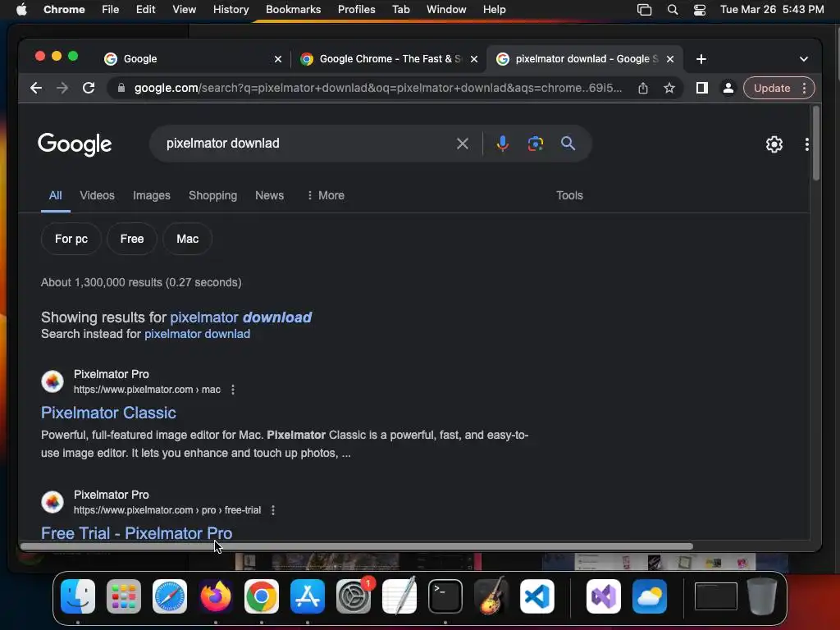840x630 pixels.
Task: Launch Safari from the Dock
Action: coord(170,596)
